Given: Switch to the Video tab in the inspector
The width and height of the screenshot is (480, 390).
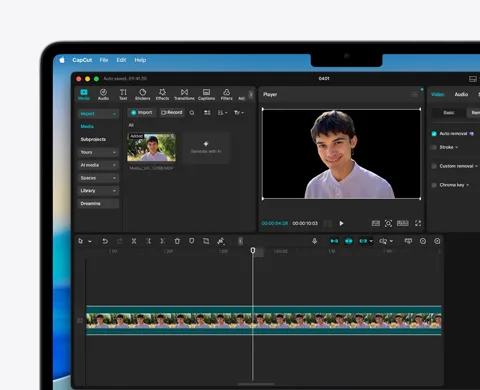Looking at the screenshot, I should [x=438, y=94].
